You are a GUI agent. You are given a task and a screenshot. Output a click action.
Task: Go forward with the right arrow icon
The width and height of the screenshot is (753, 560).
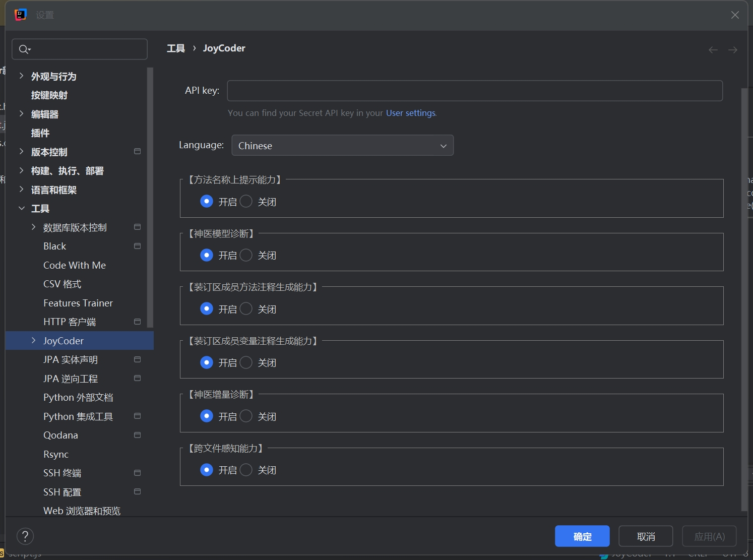pos(733,49)
